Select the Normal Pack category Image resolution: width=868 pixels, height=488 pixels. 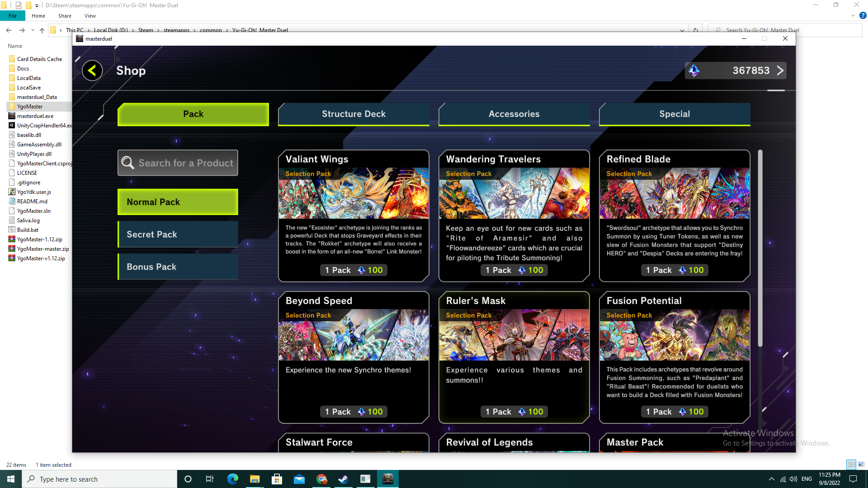click(x=178, y=202)
